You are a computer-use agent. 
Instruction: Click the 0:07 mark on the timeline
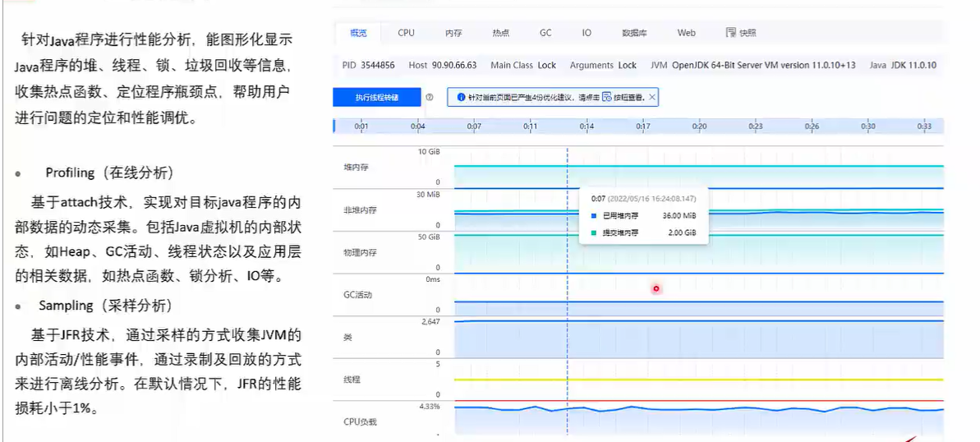(x=474, y=127)
